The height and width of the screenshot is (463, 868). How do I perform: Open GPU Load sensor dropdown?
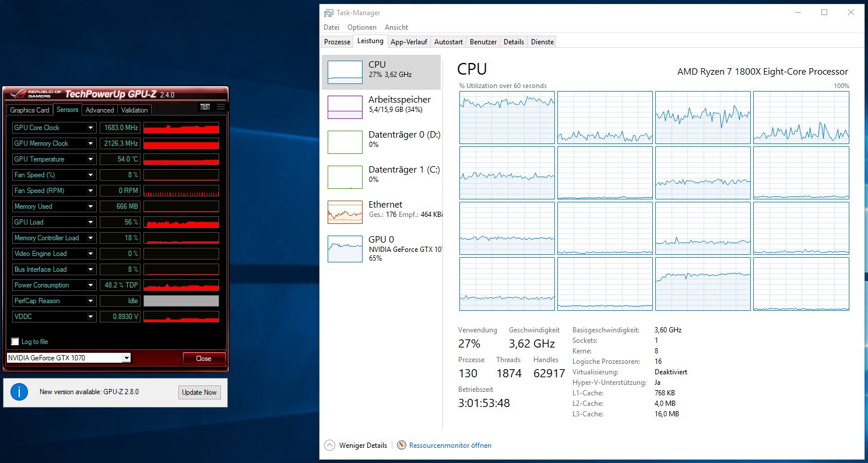(91, 222)
